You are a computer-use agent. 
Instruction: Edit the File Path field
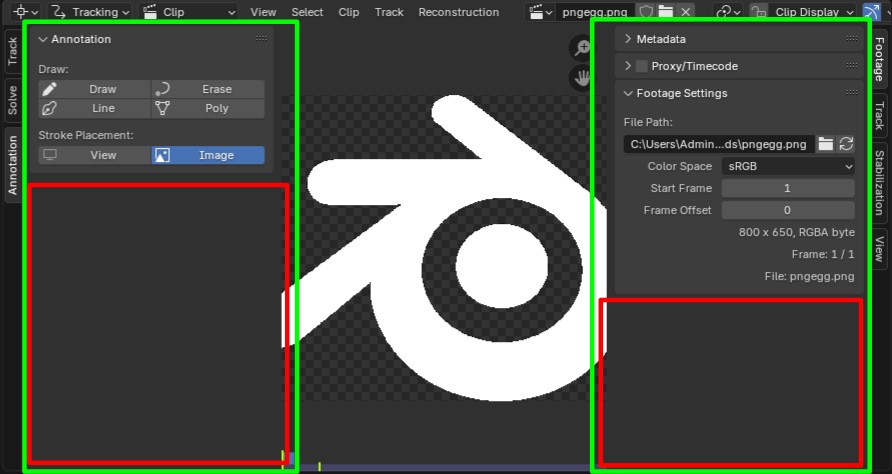tap(718, 144)
